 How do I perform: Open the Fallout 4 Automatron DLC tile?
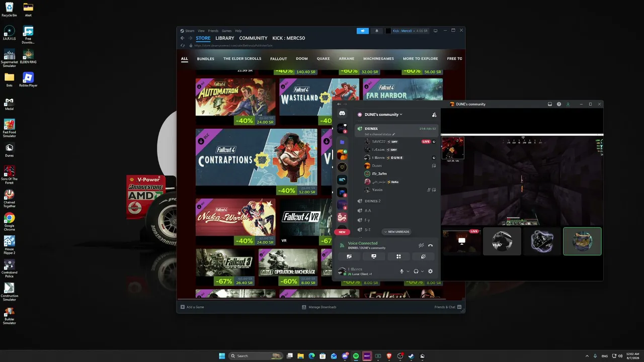tap(235, 102)
